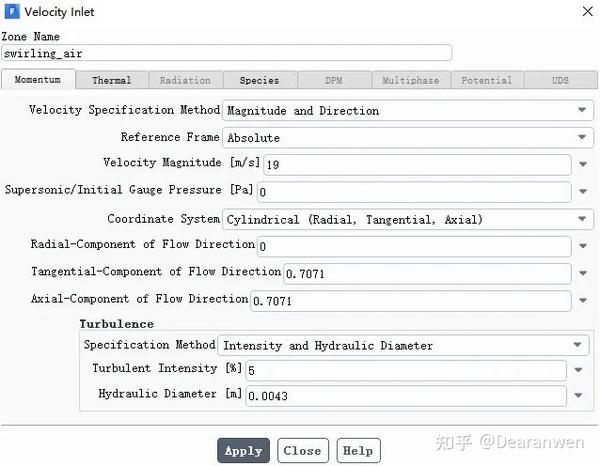Click arrow beside Gauge Pressure field

583,191
